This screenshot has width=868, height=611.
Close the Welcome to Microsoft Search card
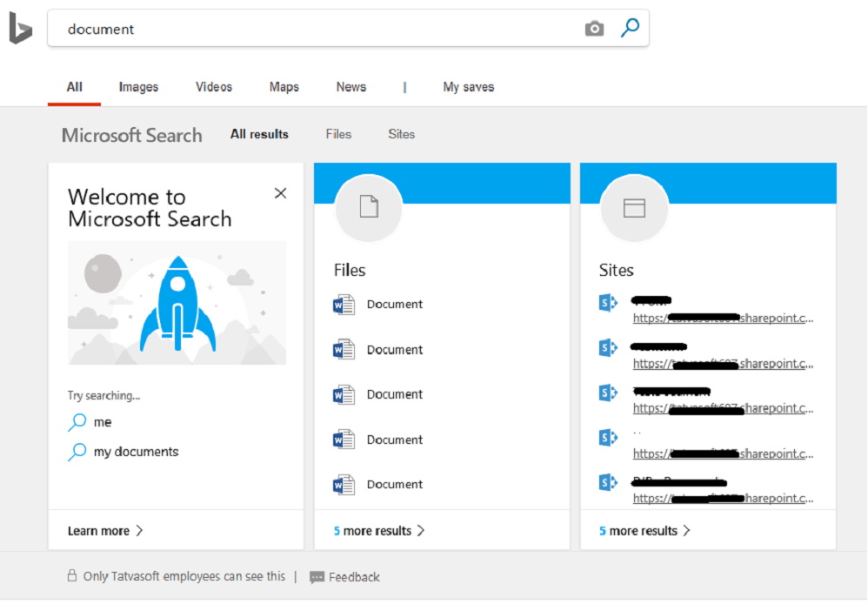pyautogui.click(x=280, y=192)
